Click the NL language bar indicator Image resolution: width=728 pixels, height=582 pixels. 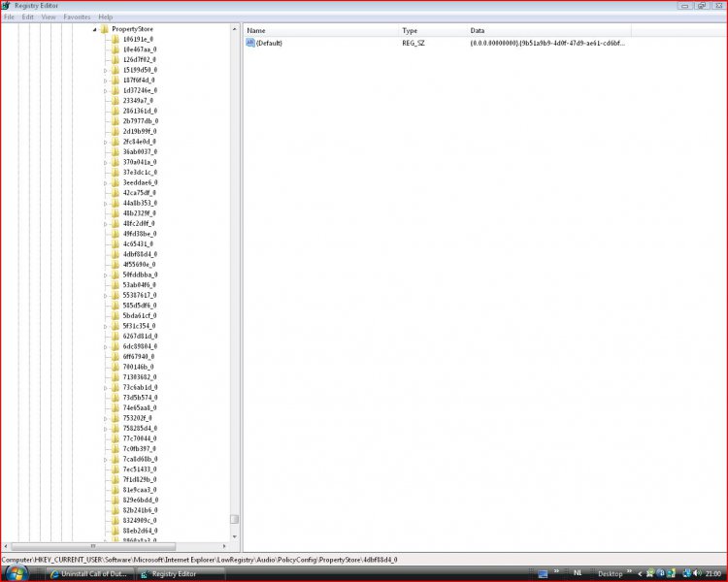(x=578, y=573)
